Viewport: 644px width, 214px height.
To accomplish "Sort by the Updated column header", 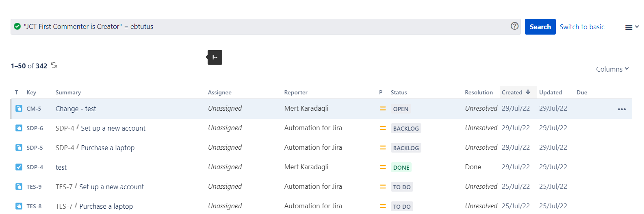I will click(551, 92).
